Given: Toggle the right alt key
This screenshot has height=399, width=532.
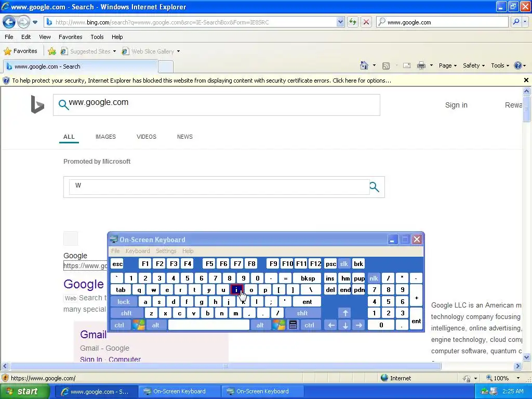Looking at the screenshot, I should pyautogui.click(x=260, y=325).
